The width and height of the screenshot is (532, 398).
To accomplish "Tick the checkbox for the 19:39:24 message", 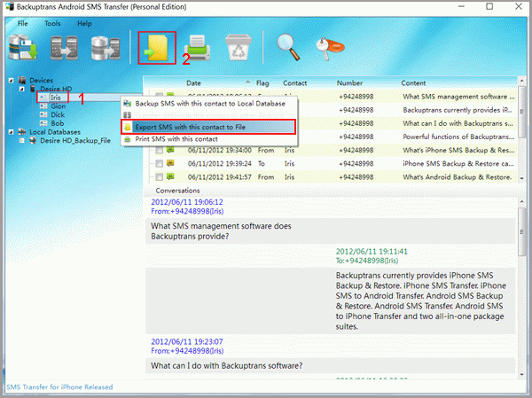I will (159, 163).
